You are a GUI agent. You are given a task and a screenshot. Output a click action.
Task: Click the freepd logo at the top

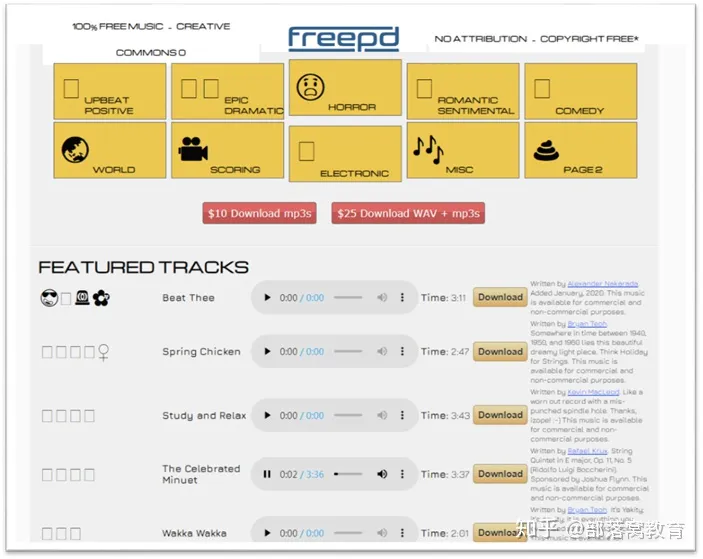tap(343, 39)
